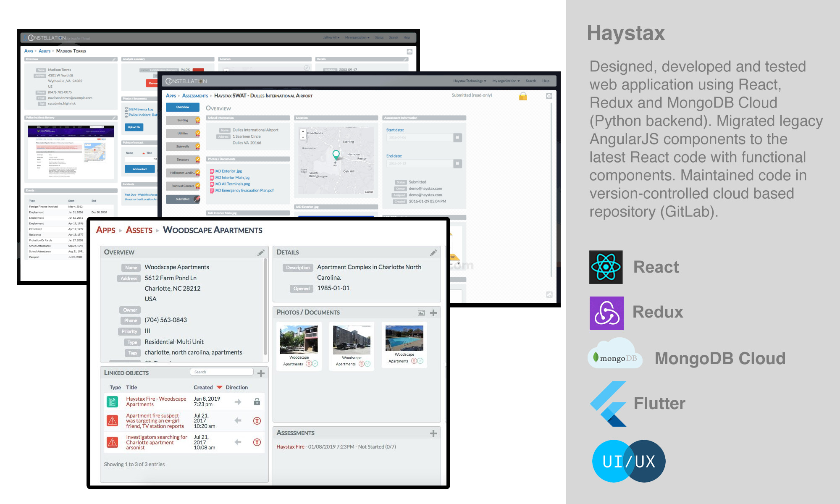This screenshot has height=504, width=840.
Task: Print the Dulles assessment page
Action: 549,96
